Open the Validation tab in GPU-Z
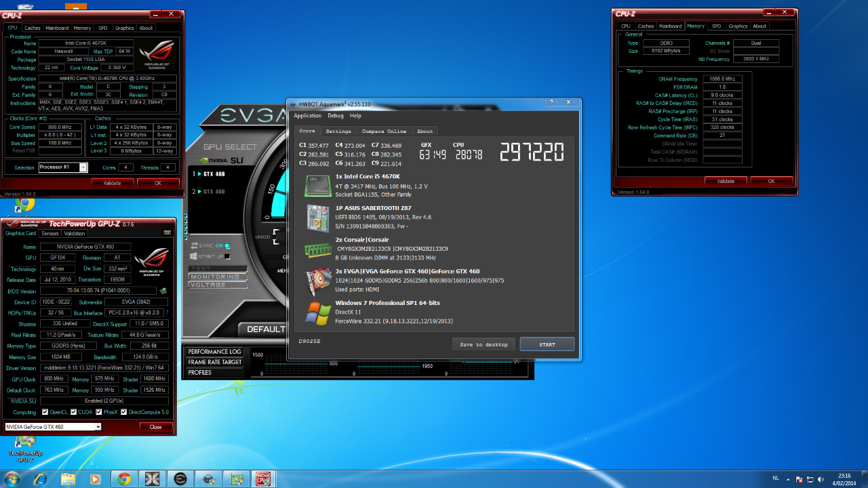Screen dimensions: 868x488 (75, 233)
